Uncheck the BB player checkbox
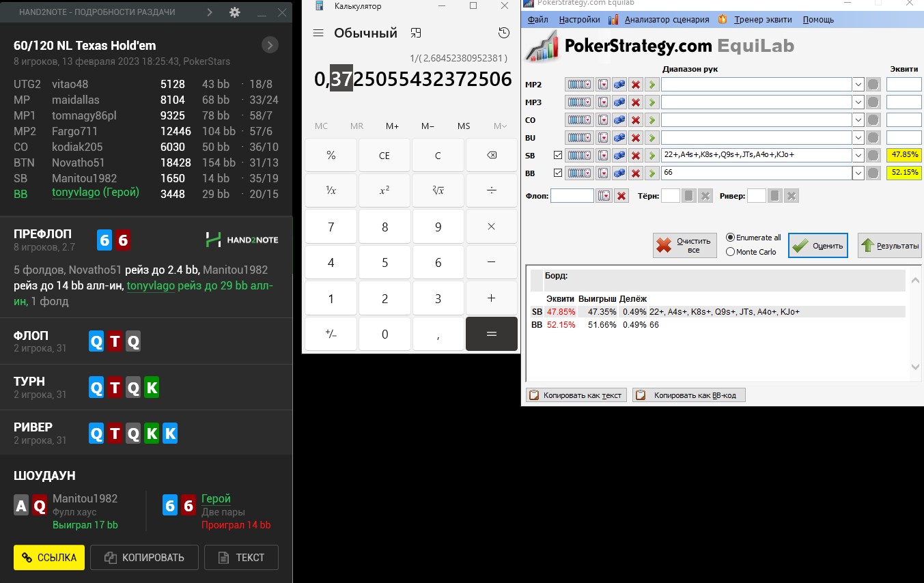The height and width of the screenshot is (583, 924). pos(558,173)
